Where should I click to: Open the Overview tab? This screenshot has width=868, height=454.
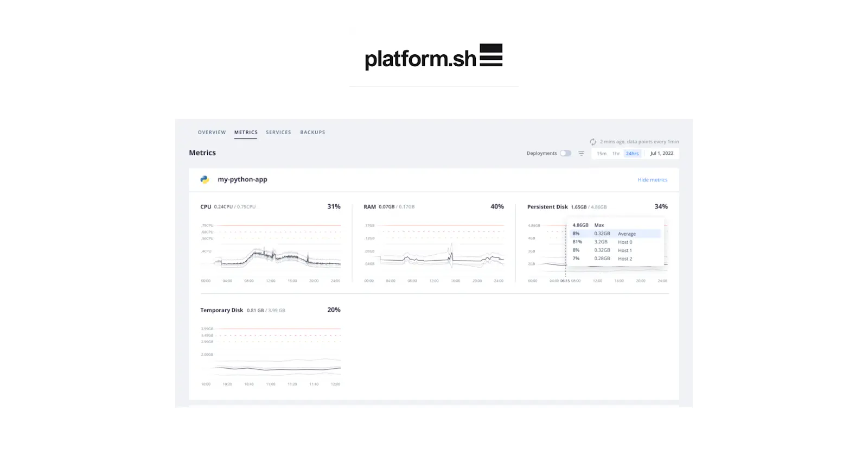point(212,133)
